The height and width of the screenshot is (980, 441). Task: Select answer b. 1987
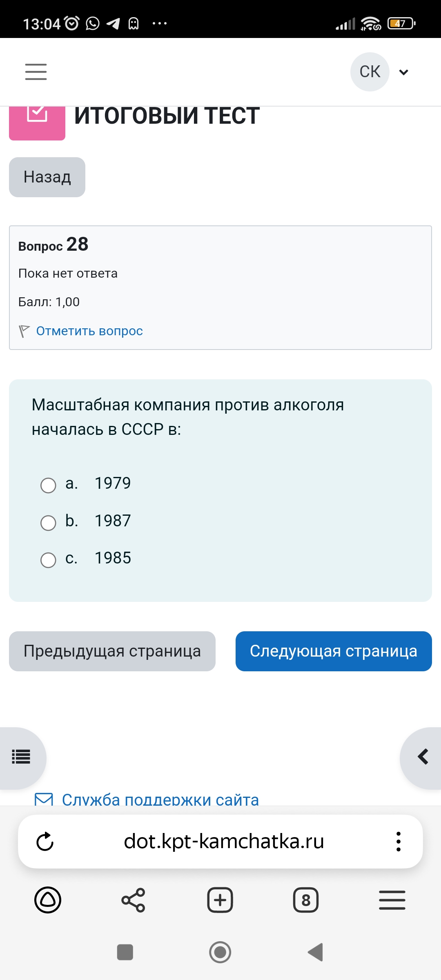pyautogui.click(x=48, y=523)
